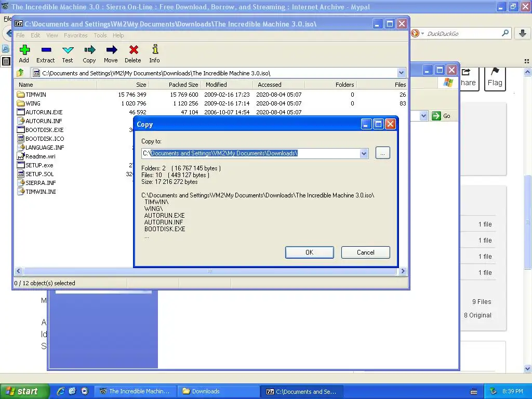Click Cancel in the Copy dialog
Image resolution: width=532 pixels, height=399 pixels.
click(365, 252)
